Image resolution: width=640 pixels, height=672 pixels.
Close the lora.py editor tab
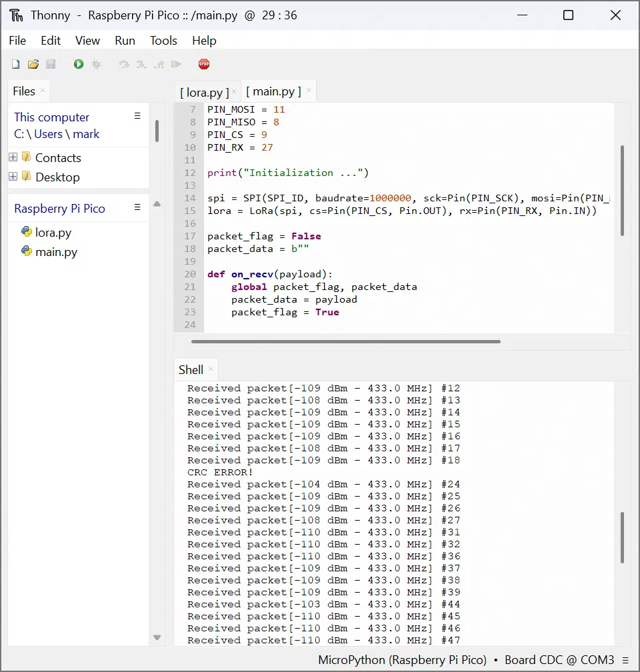pos(234,91)
